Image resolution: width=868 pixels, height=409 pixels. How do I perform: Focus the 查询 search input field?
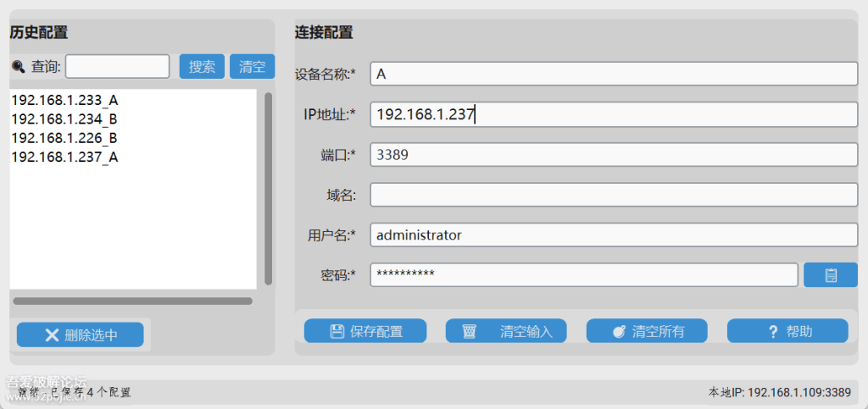click(117, 66)
